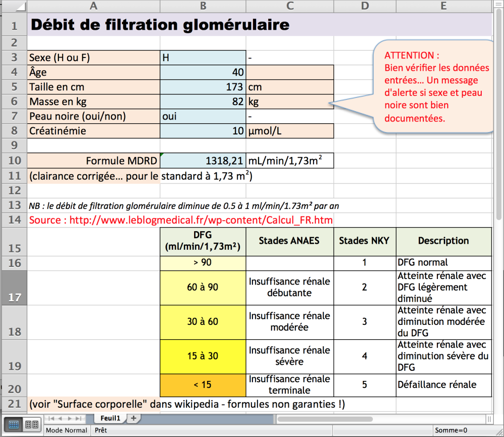The image size is (504, 437).
Task: Select the column B header
Action: pos(203,6)
